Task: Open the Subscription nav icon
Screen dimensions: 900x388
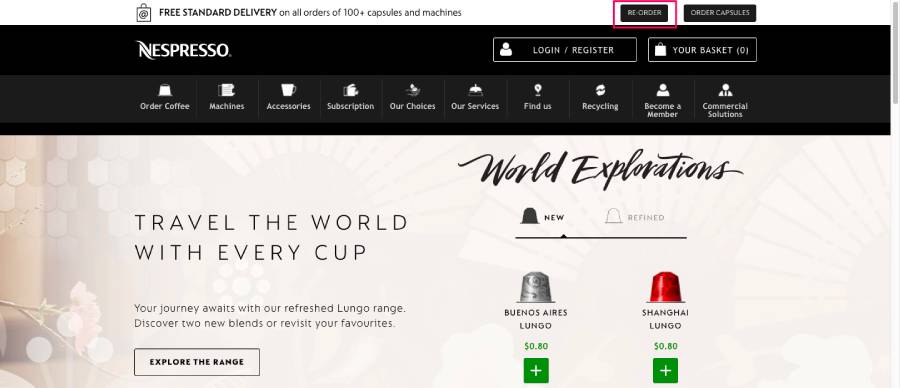Action: (x=351, y=90)
